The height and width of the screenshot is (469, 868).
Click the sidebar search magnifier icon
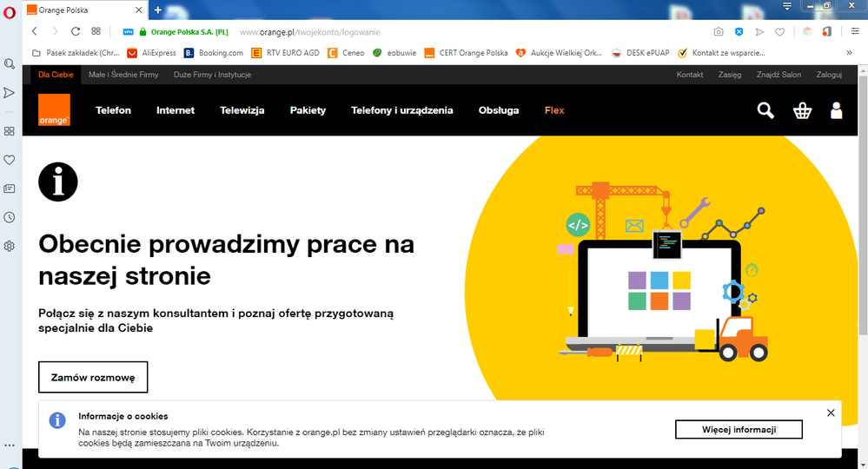coord(10,63)
